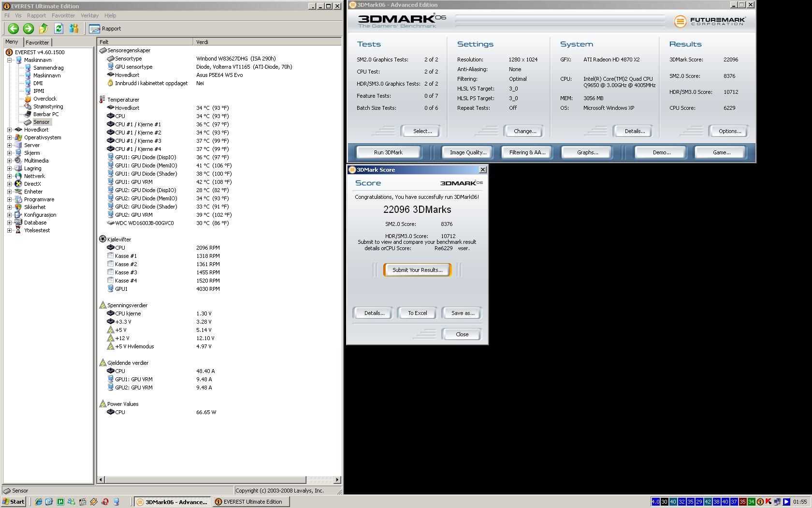Click the Spenningsverdier warning icon
Screen dimensions: 812x508
[x=102, y=305]
